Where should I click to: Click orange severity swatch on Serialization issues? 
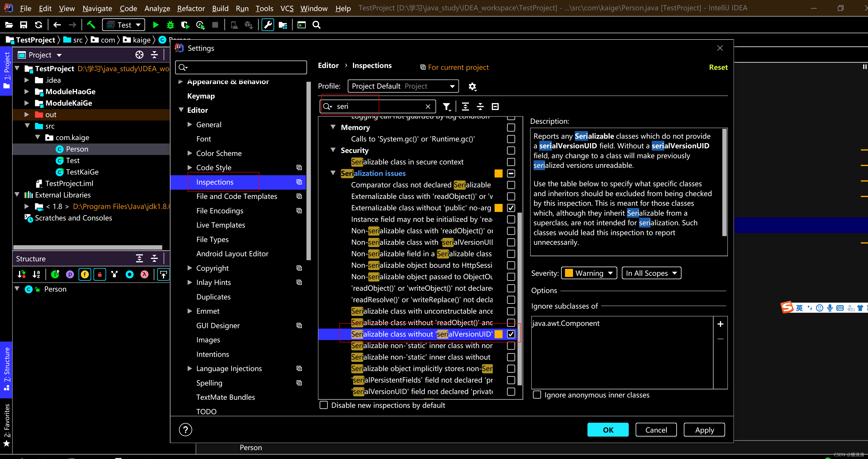499,173
